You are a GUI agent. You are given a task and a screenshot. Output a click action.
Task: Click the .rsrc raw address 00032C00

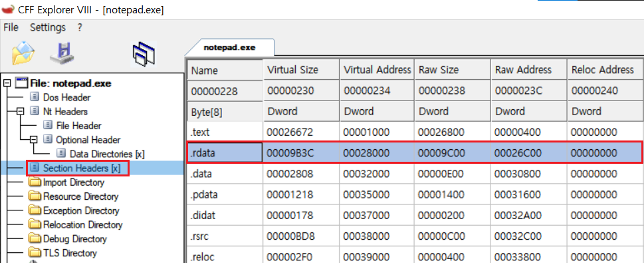[528, 236]
